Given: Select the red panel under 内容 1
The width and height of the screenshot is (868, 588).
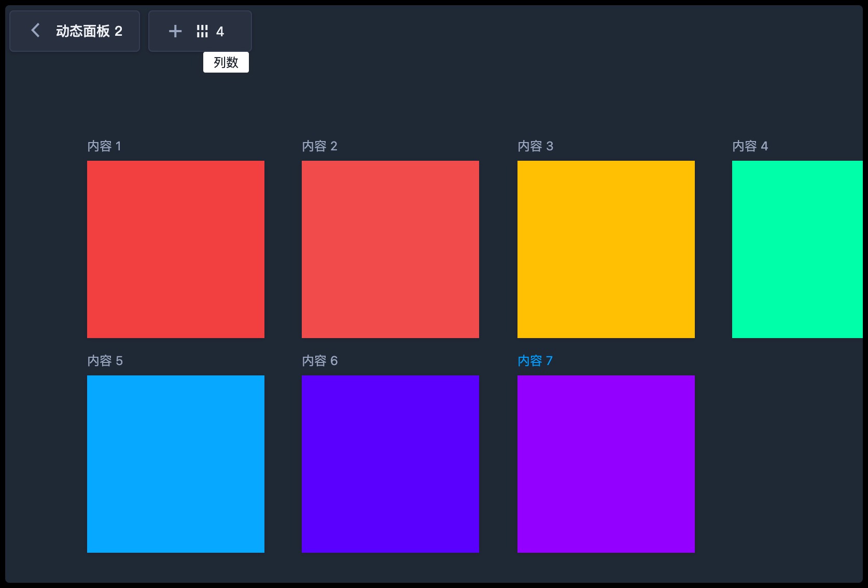Looking at the screenshot, I should 176,249.
